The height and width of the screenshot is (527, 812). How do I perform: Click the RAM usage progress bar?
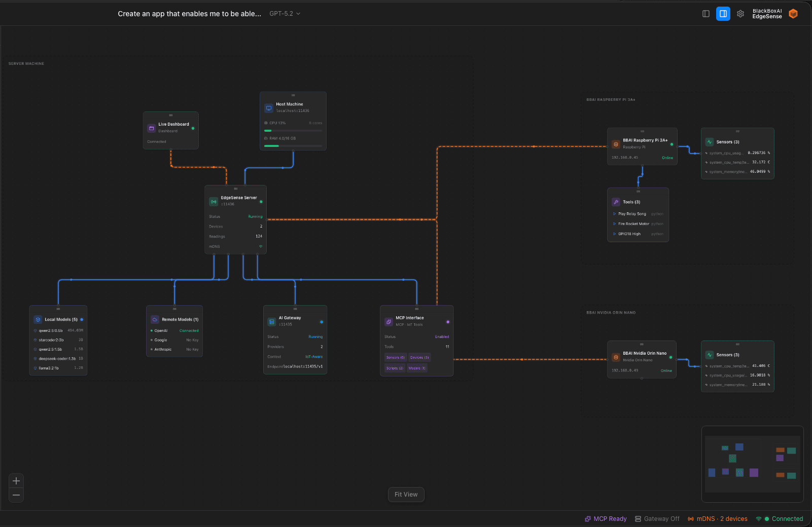293,145
